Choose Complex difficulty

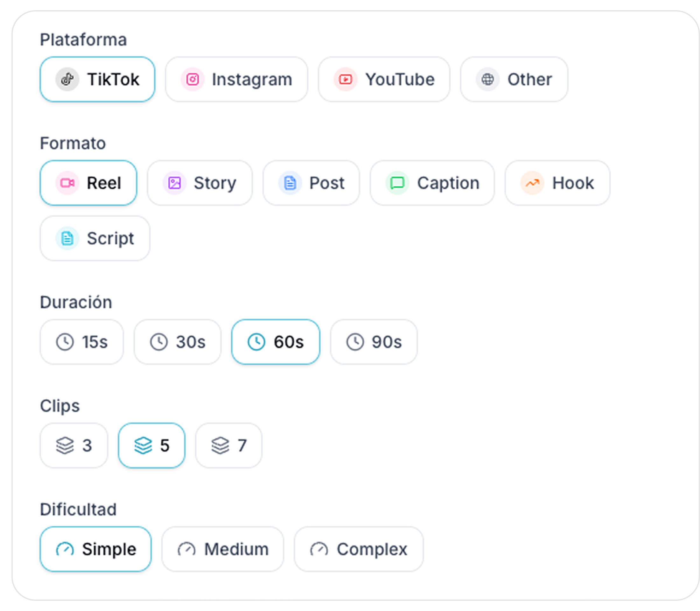coord(359,549)
